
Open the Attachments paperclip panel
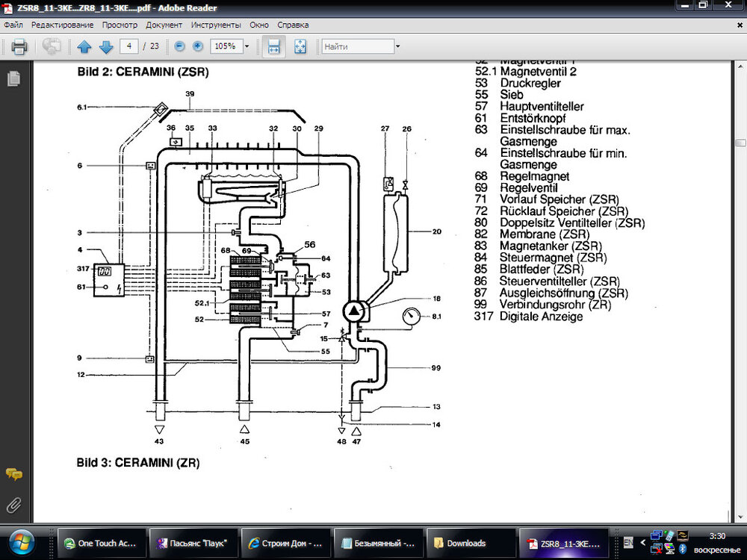click(13, 505)
